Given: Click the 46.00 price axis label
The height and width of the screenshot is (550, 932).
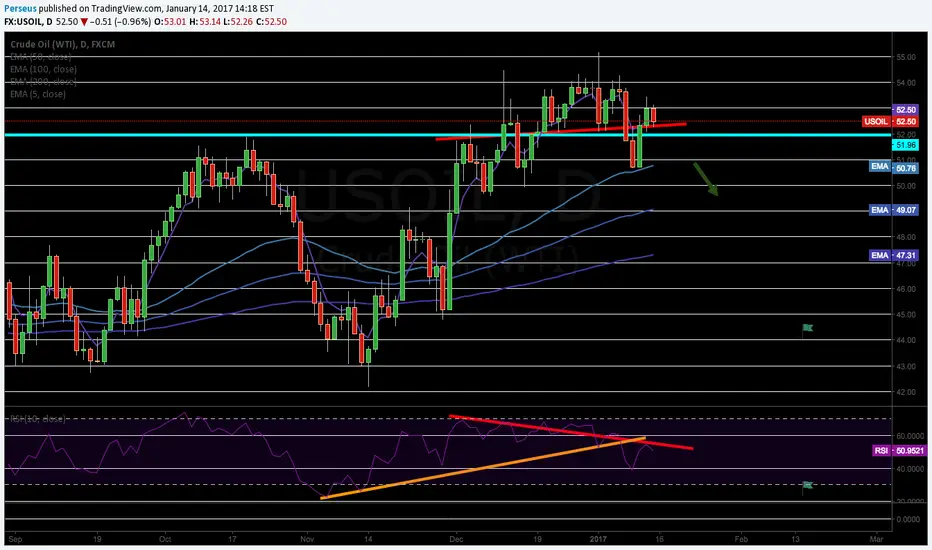Looking at the screenshot, I should [x=906, y=288].
